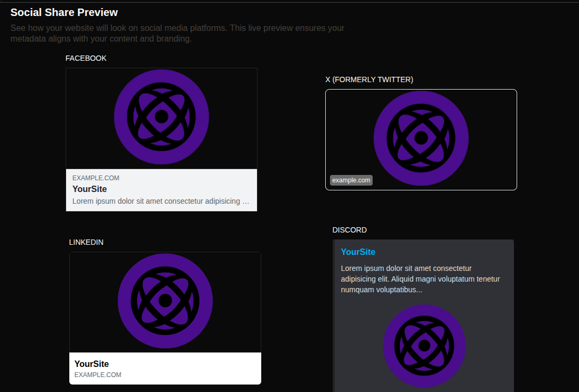Select the FACEBOOK section label
579x392 pixels.
coord(86,58)
